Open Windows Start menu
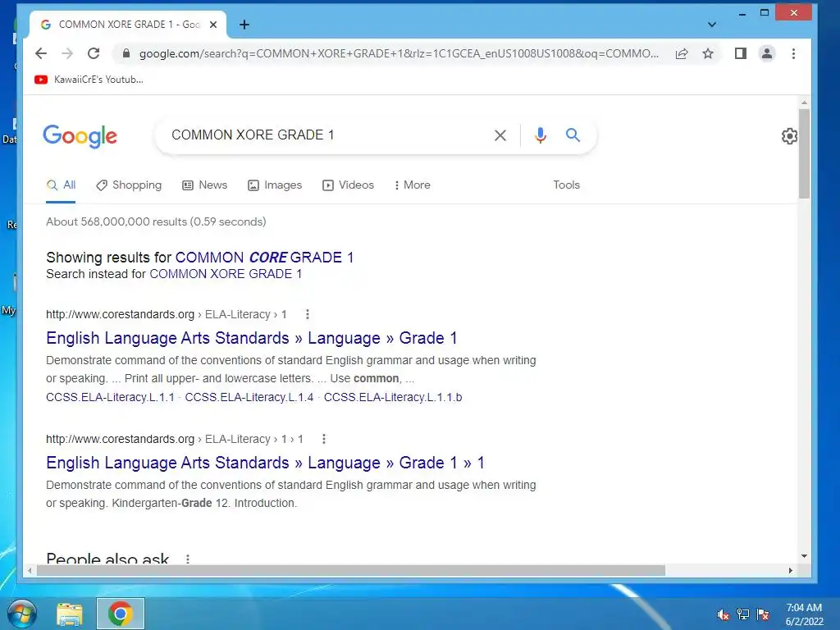 coord(22,614)
